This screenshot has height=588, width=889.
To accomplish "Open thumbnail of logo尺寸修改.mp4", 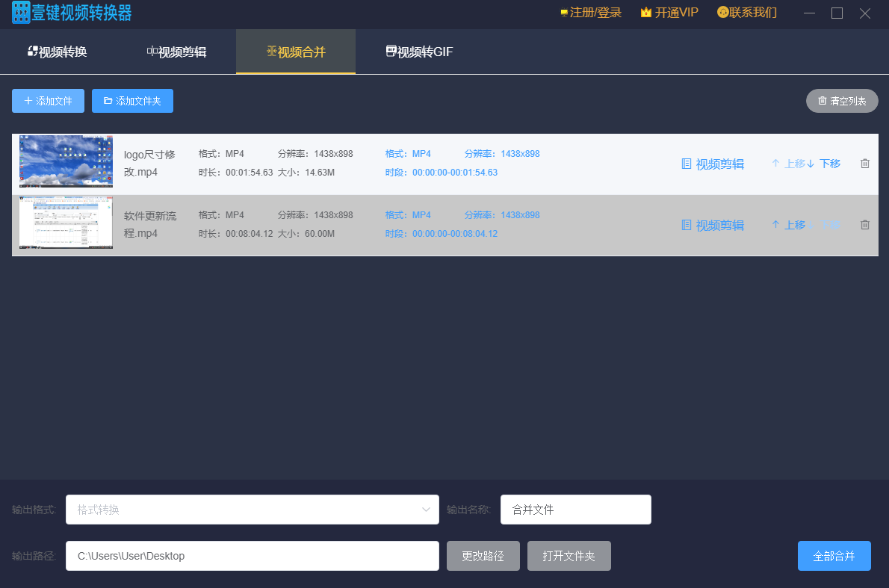I will (x=66, y=161).
